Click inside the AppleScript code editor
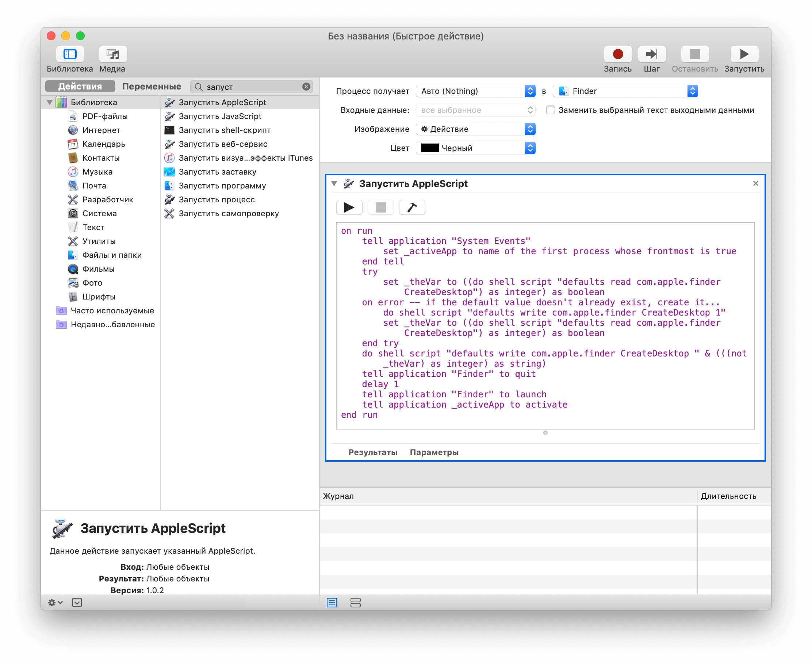Image resolution: width=812 pixels, height=664 pixels. click(545, 325)
